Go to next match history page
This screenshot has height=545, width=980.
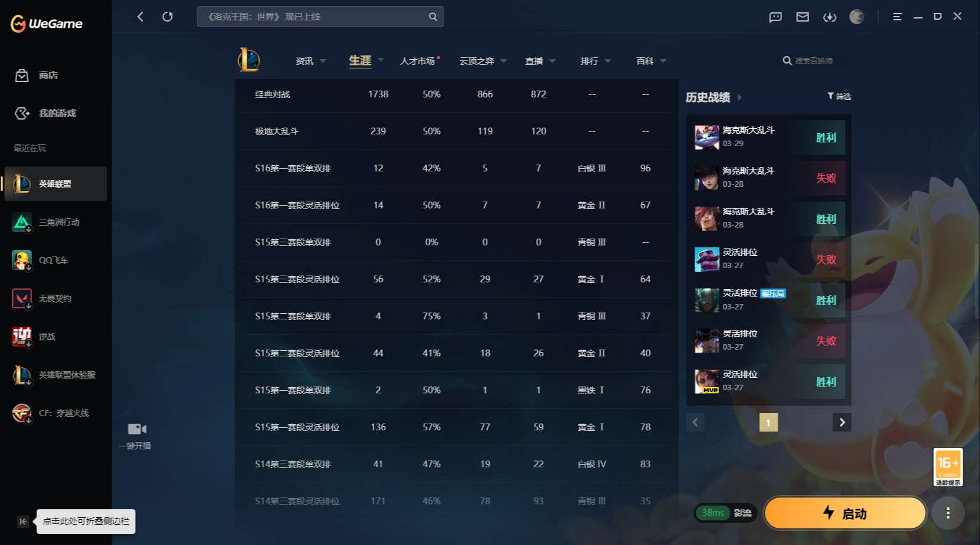coord(842,422)
